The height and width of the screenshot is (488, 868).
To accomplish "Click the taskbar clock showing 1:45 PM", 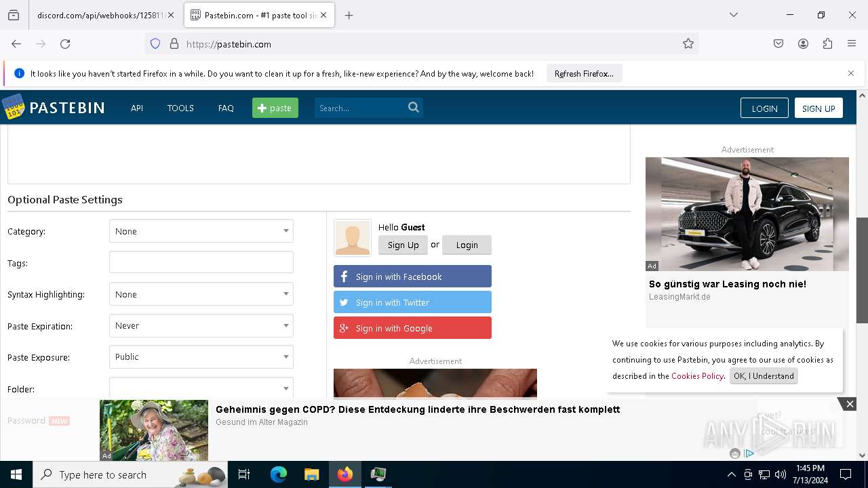I will (x=810, y=474).
